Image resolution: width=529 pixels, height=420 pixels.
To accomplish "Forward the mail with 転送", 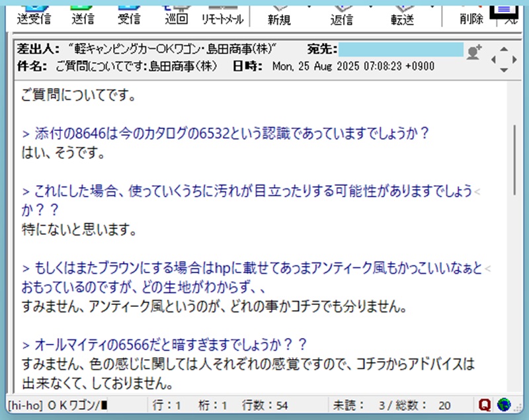I will pos(402,15).
